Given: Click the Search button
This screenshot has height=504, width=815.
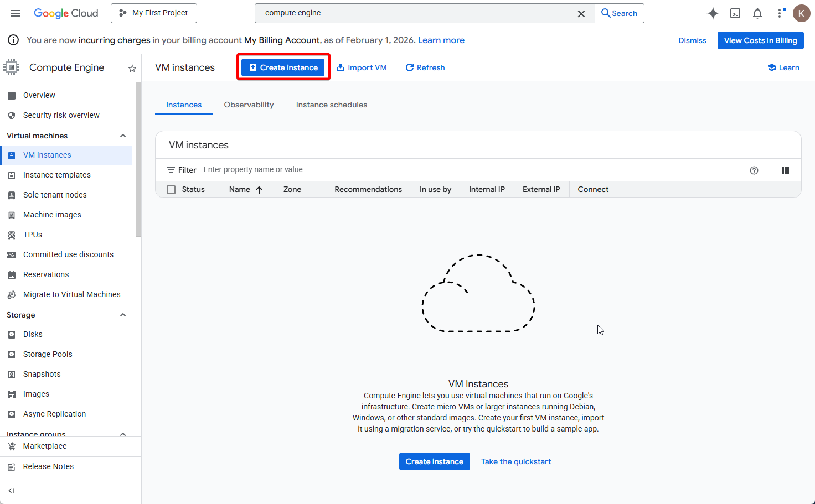Looking at the screenshot, I should point(620,13).
